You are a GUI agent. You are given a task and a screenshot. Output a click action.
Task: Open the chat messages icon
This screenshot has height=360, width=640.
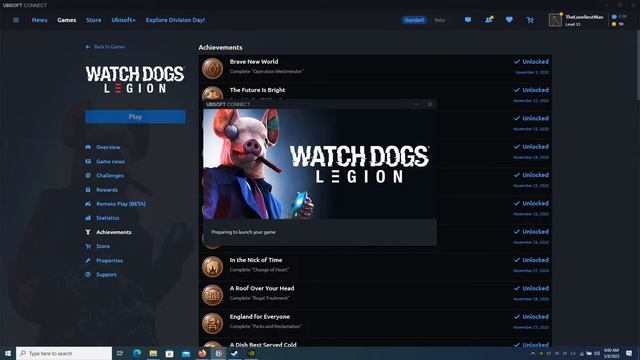click(468, 20)
